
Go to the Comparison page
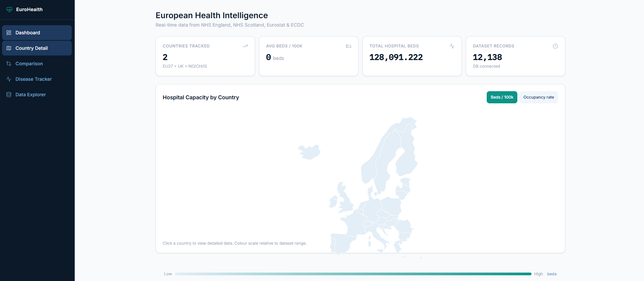tap(37, 64)
